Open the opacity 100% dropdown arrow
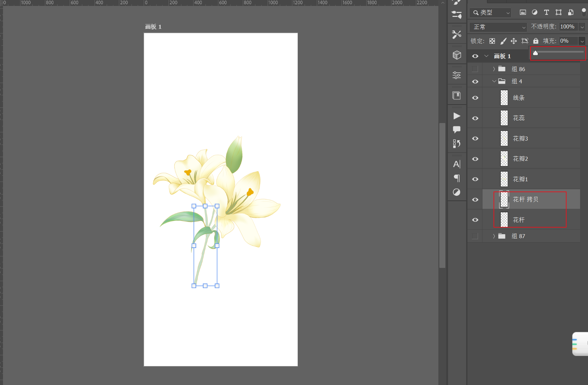This screenshot has height=385, width=588. coord(582,27)
